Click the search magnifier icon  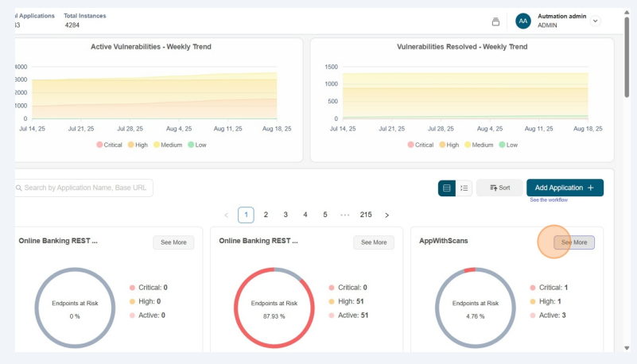click(x=18, y=188)
